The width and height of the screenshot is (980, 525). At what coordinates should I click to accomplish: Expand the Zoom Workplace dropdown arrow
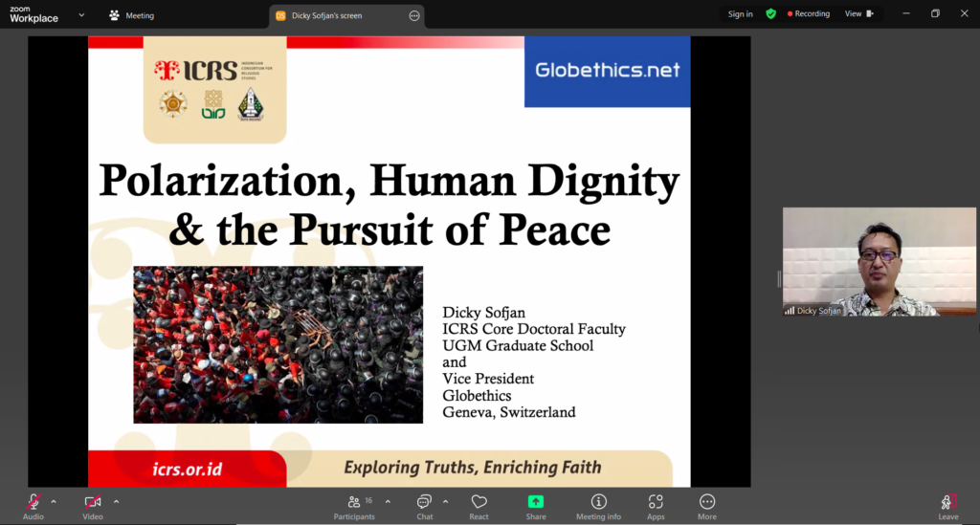(81, 15)
